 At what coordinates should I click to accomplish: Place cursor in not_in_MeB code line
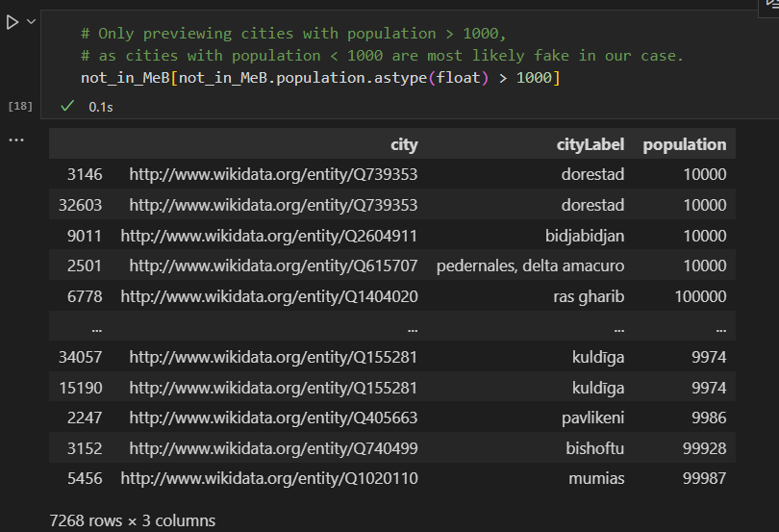(x=320, y=78)
